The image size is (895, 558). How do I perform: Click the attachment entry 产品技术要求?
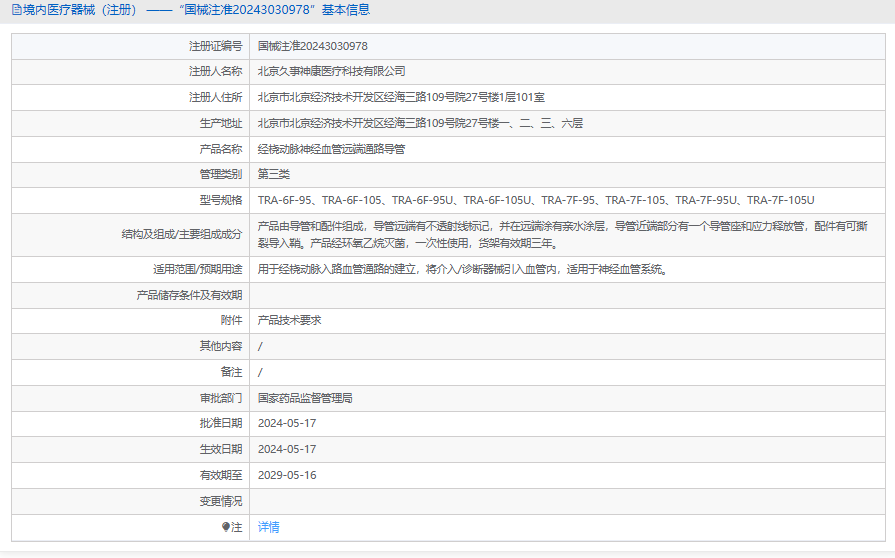pos(289,320)
